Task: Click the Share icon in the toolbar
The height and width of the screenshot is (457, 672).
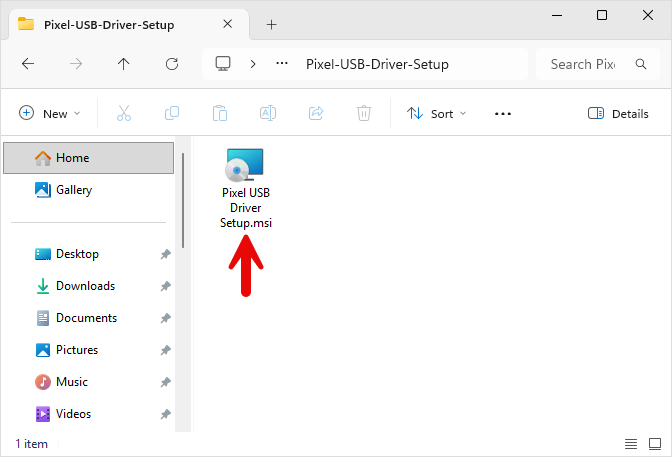Action: point(316,113)
